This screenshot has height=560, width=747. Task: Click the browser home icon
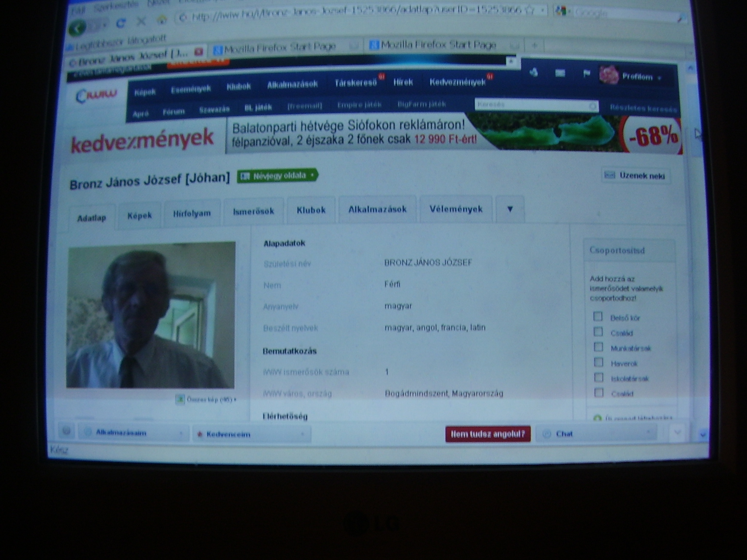coord(162,20)
